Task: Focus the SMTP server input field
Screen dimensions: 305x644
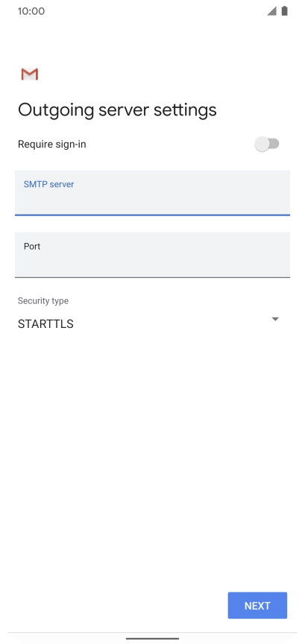Action: tap(152, 193)
